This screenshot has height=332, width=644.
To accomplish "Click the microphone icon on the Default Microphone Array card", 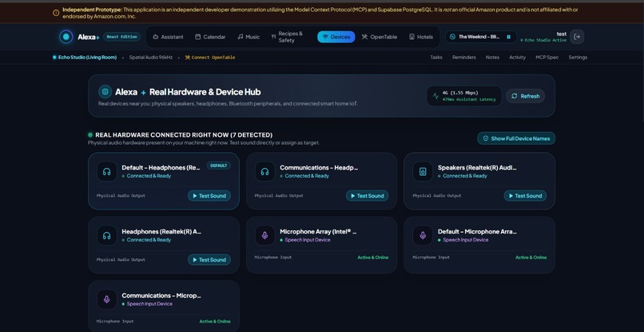I will coord(423,235).
